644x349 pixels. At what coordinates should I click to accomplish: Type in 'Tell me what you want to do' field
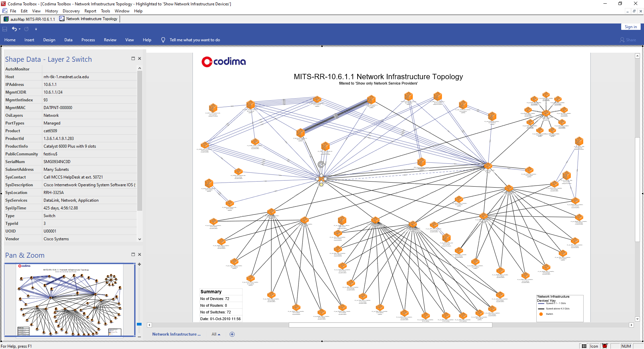[195, 40]
